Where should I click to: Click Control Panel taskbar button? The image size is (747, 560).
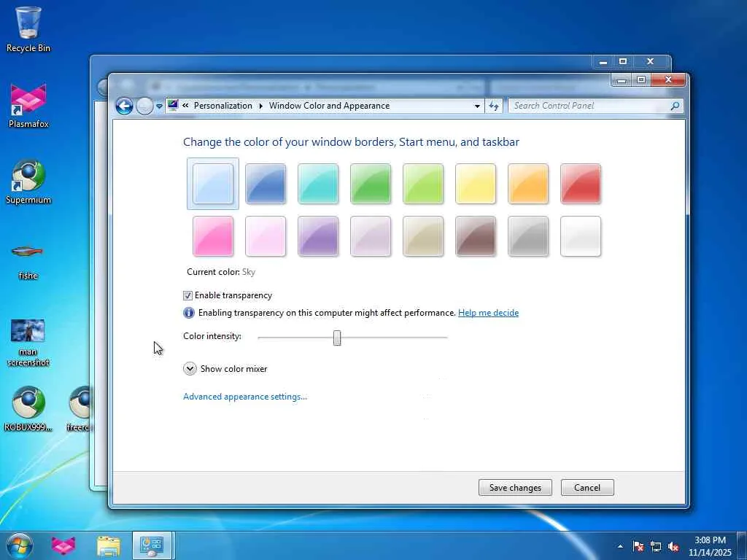pyautogui.click(x=152, y=545)
